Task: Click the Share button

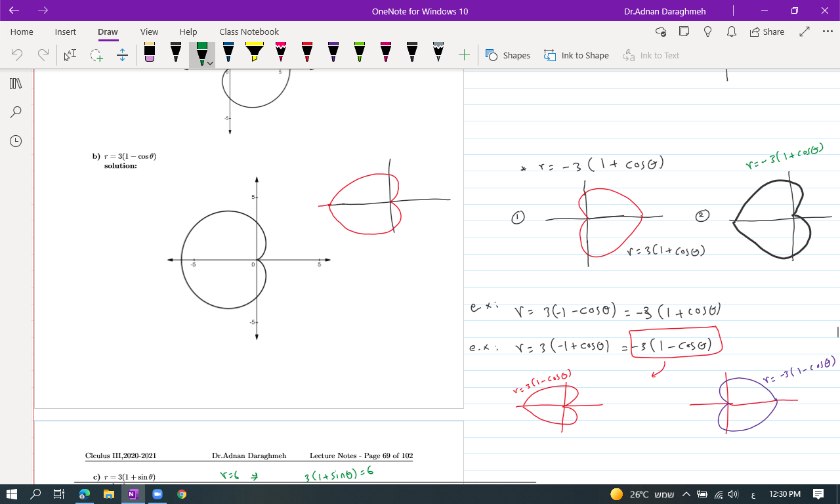Action: point(766,31)
